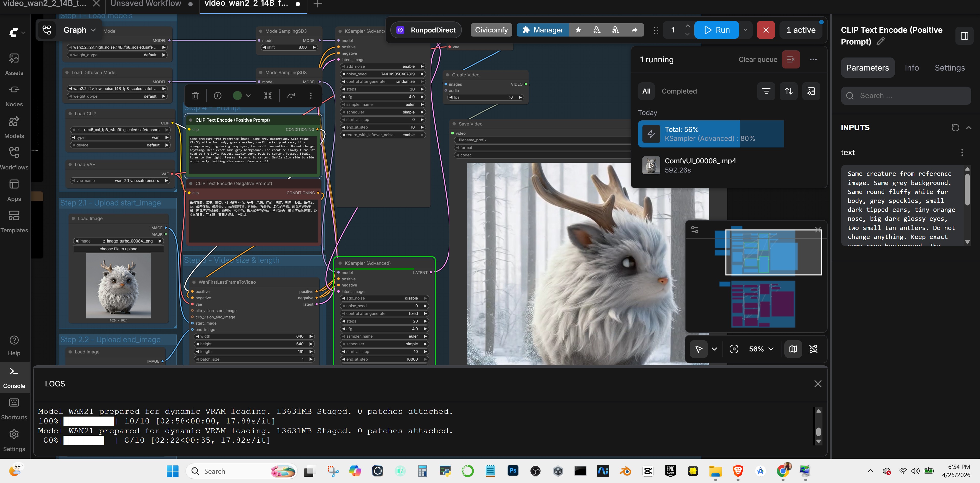Click the star icon beside Manager
This screenshot has width=980, height=483.
578,30
